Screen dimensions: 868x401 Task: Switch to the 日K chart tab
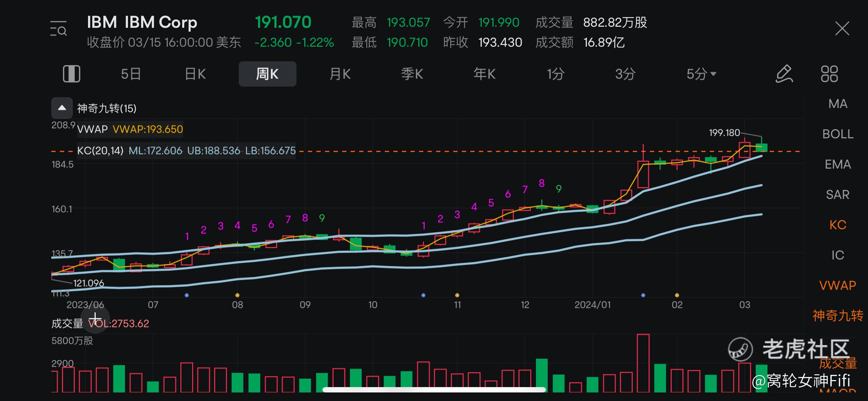tap(195, 74)
